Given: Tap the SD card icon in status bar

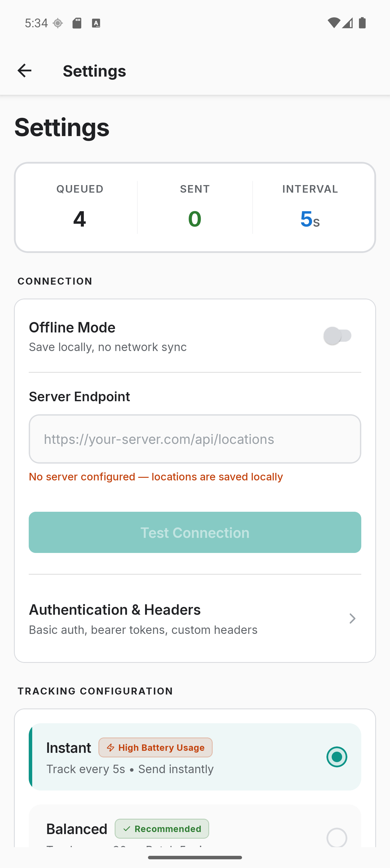Looking at the screenshot, I should point(77,23).
